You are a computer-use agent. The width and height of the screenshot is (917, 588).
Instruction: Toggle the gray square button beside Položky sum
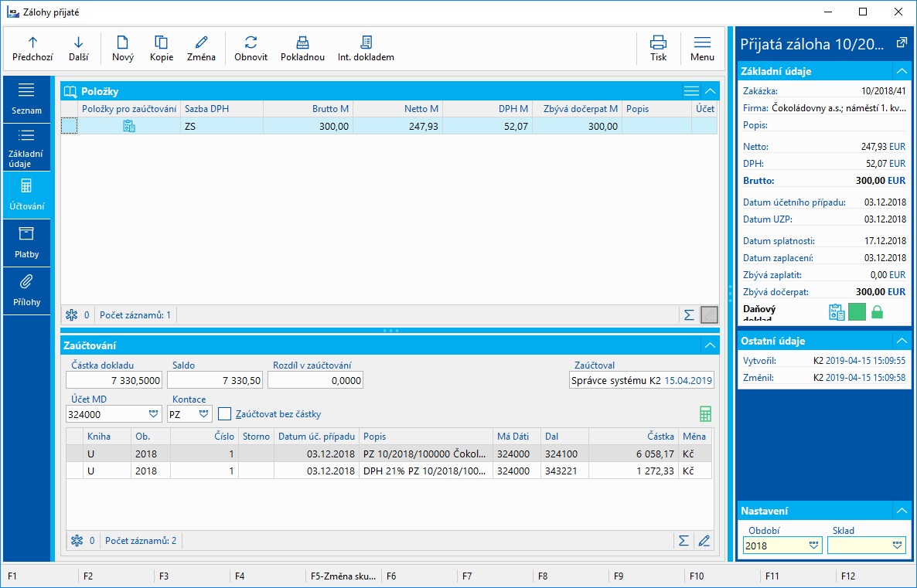[x=709, y=314]
